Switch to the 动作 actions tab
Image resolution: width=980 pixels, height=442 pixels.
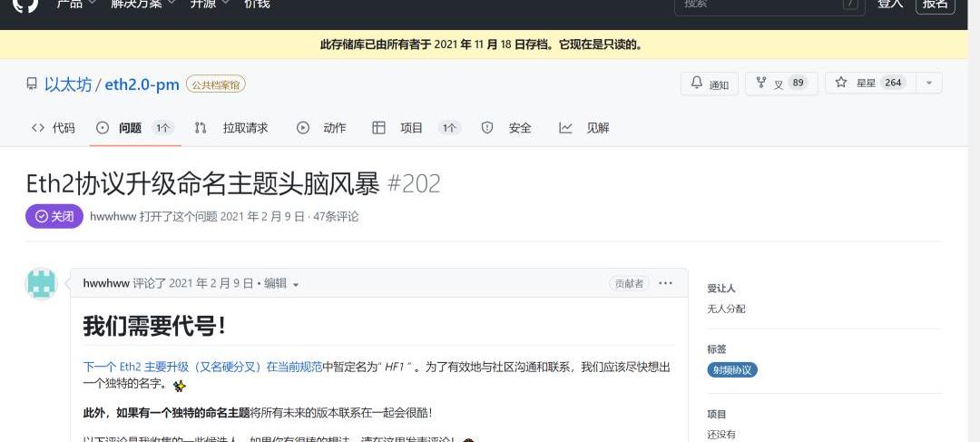(321, 128)
